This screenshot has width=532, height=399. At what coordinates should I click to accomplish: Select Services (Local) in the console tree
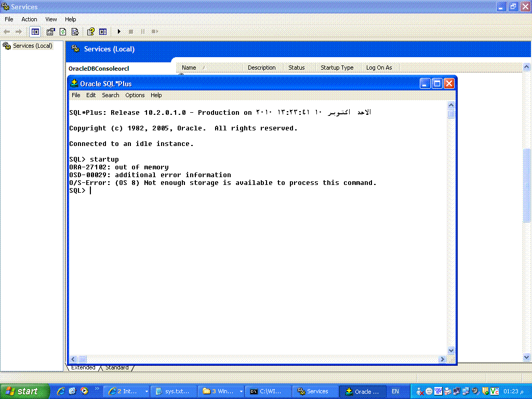click(x=32, y=46)
